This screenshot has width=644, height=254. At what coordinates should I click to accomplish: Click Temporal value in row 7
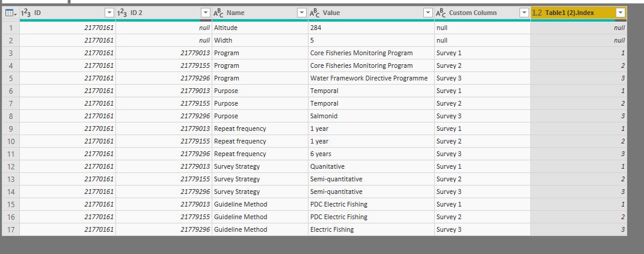(371, 103)
